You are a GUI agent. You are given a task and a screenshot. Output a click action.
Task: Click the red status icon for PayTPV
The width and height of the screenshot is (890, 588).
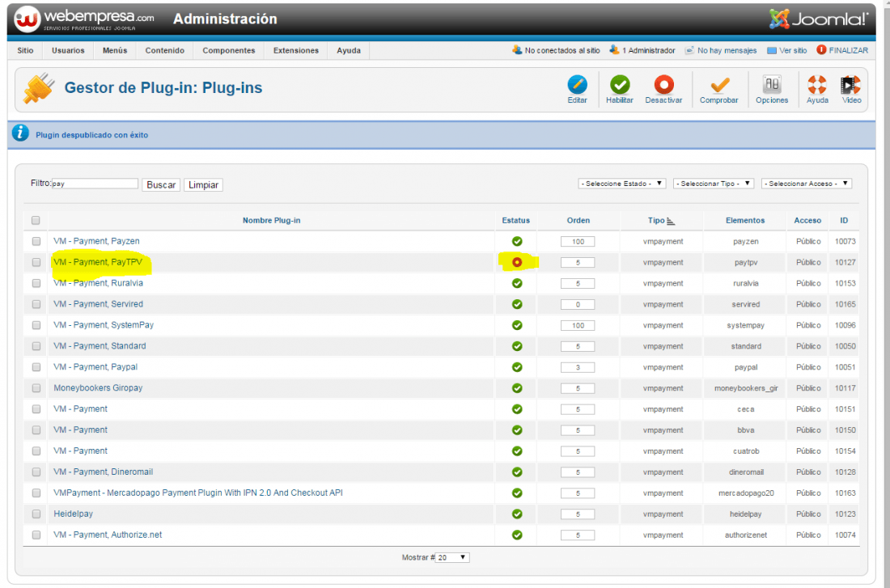pos(517,262)
